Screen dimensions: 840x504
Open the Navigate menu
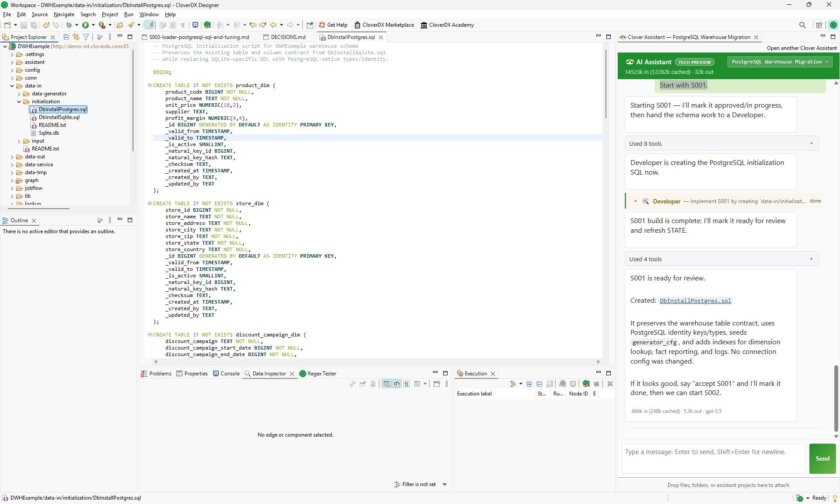click(x=64, y=14)
